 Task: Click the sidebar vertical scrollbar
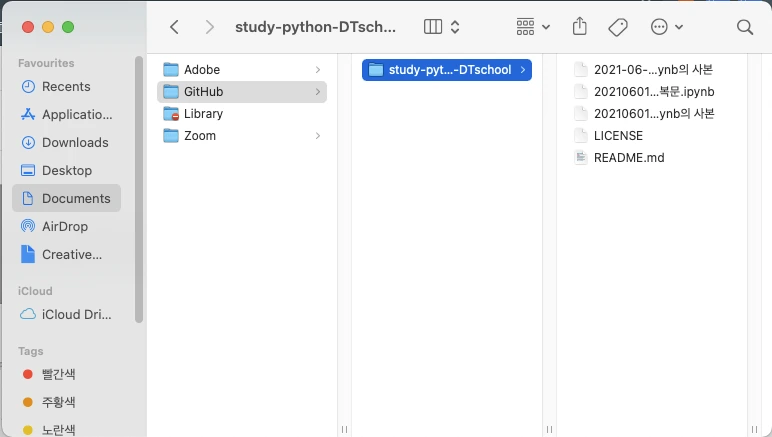[139, 190]
